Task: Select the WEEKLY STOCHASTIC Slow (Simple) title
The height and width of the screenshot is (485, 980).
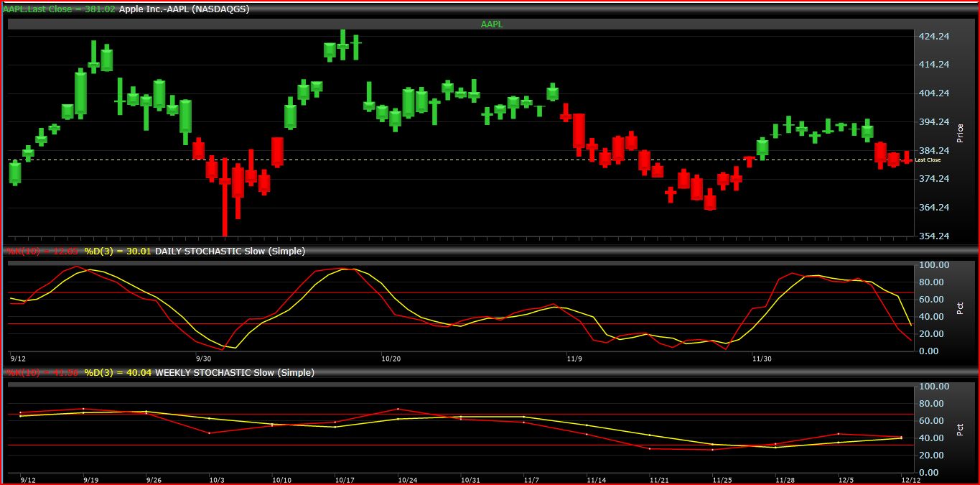Action: 235,373
